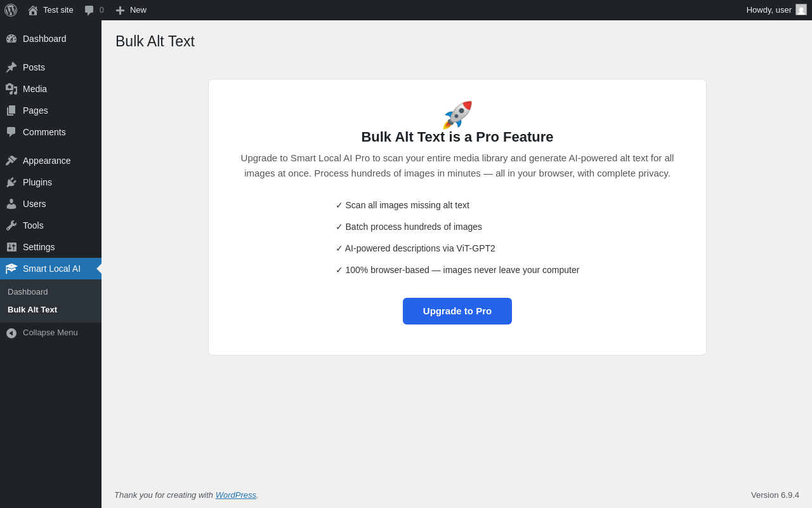Click 'Batch process hundreds of images' line
The width and height of the screenshot is (812, 508).
click(x=409, y=227)
